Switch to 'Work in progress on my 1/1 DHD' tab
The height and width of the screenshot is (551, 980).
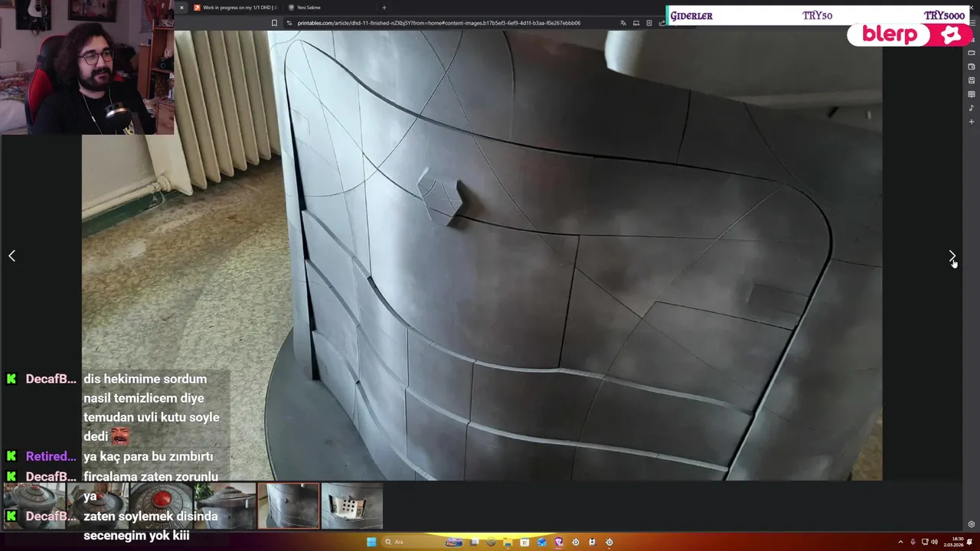click(x=234, y=8)
